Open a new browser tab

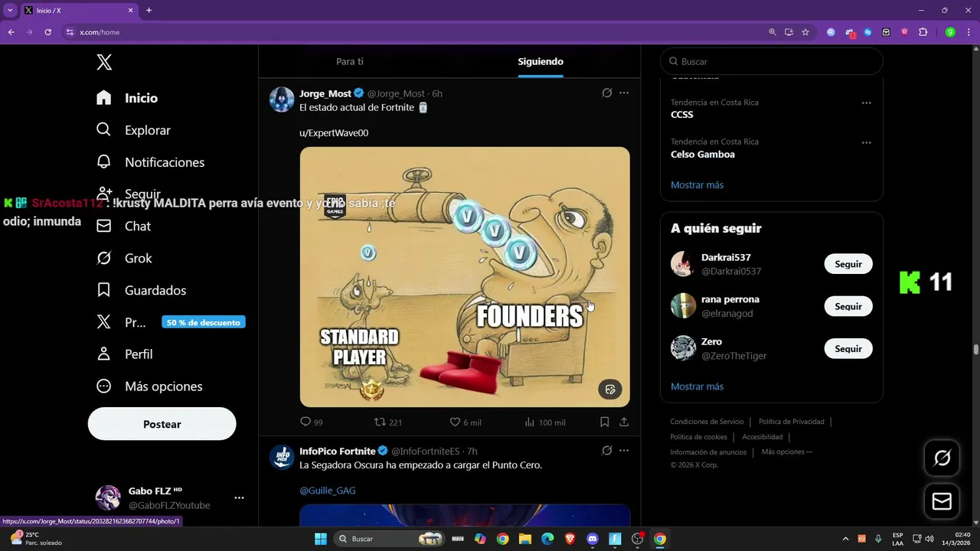coord(149,11)
